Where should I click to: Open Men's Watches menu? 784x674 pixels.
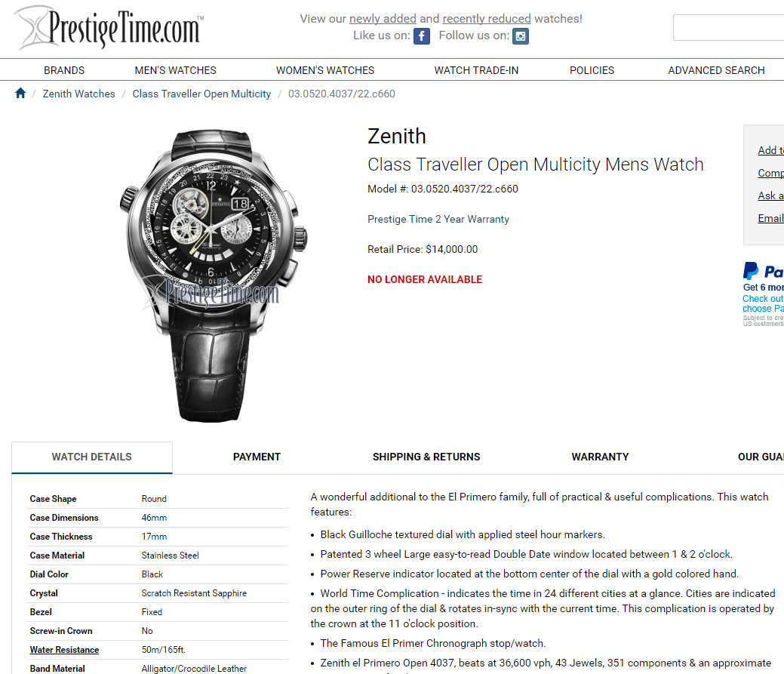[176, 70]
